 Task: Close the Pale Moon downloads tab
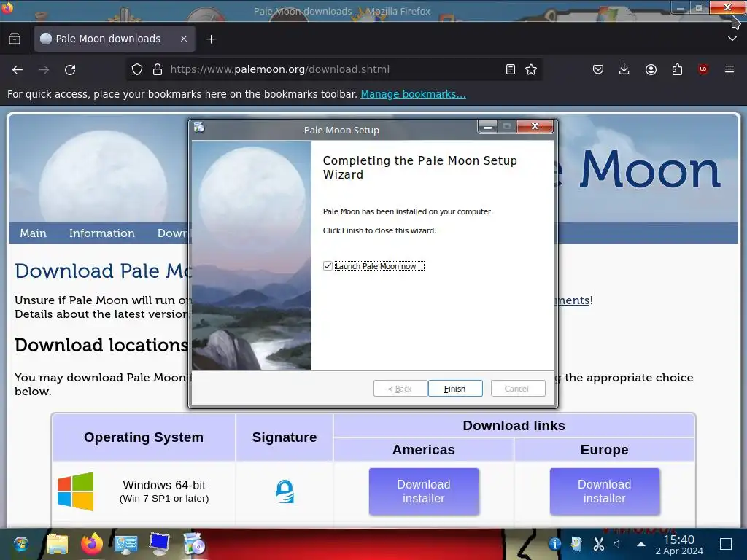point(183,39)
